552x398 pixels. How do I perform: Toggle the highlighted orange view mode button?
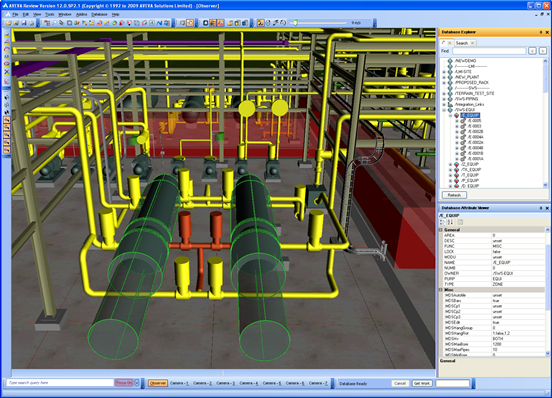[x=190, y=23]
